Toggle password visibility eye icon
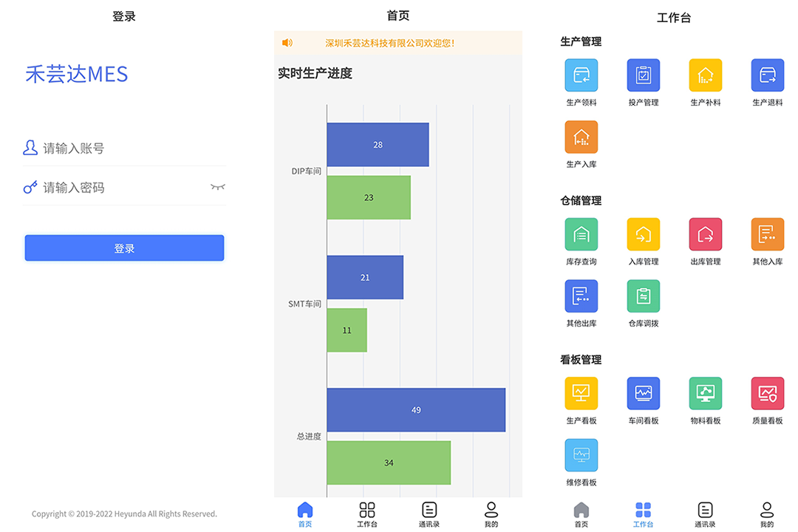 (x=218, y=187)
